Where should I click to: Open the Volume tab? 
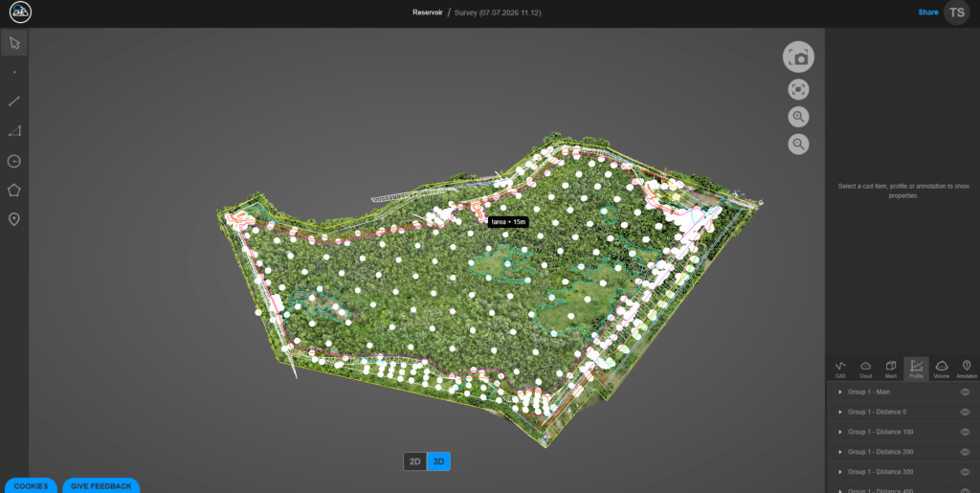tap(942, 370)
